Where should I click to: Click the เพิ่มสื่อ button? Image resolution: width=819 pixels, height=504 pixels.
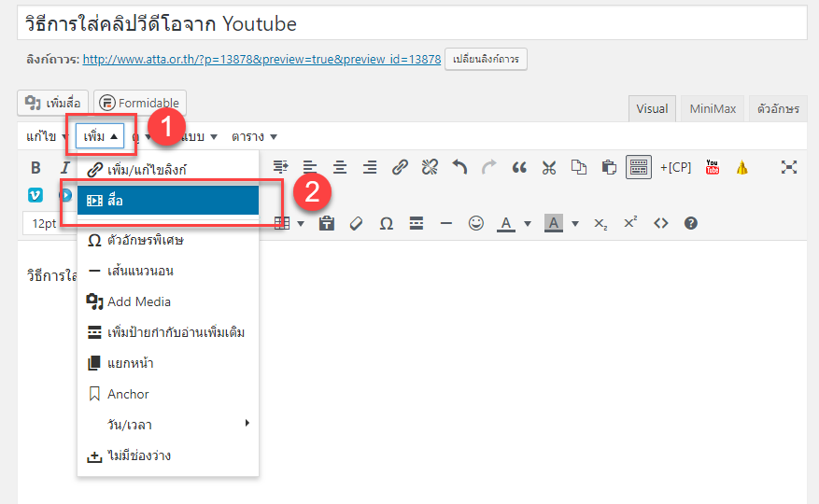(x=52, y=103)
